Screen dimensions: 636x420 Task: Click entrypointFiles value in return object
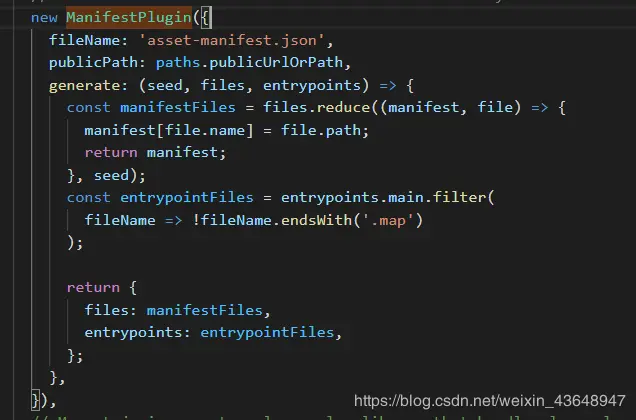point(267,333)
